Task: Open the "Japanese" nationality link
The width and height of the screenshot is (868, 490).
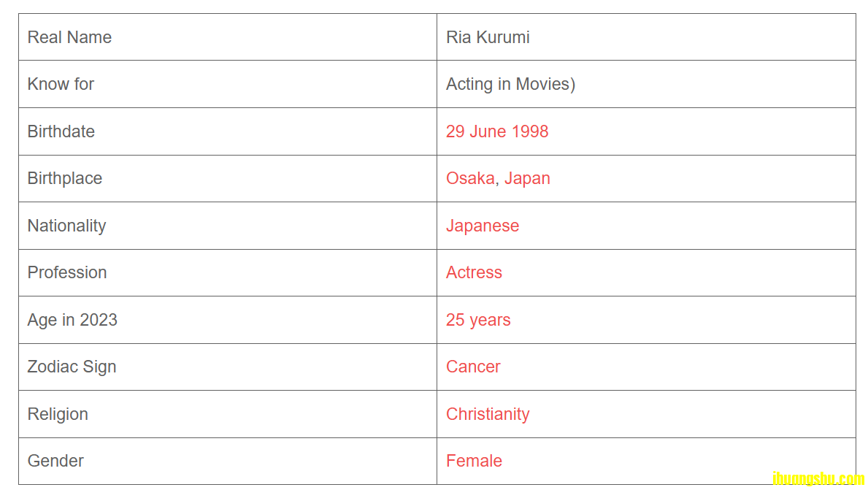Action: tap(483, 226)
